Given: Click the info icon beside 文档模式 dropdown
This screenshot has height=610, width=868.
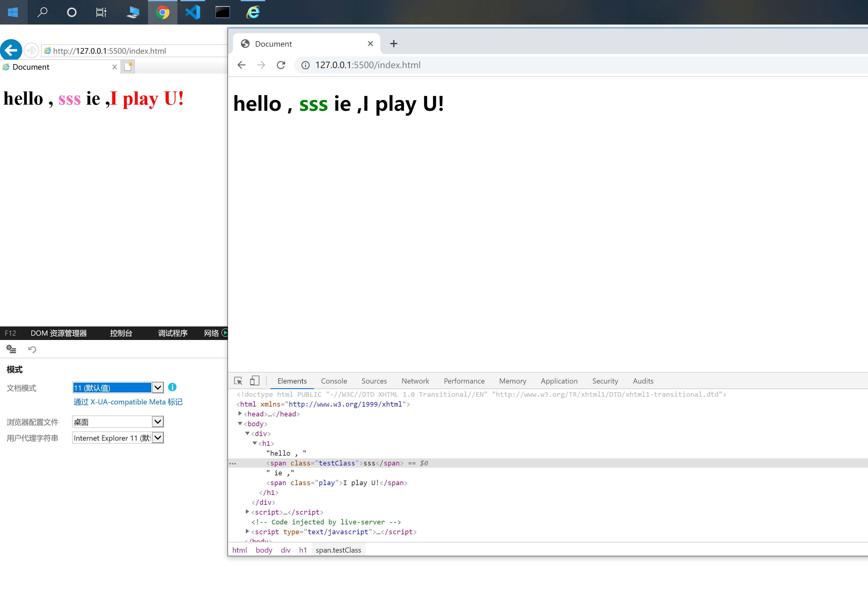Looking at the screenshot, I should click(172, 388).
